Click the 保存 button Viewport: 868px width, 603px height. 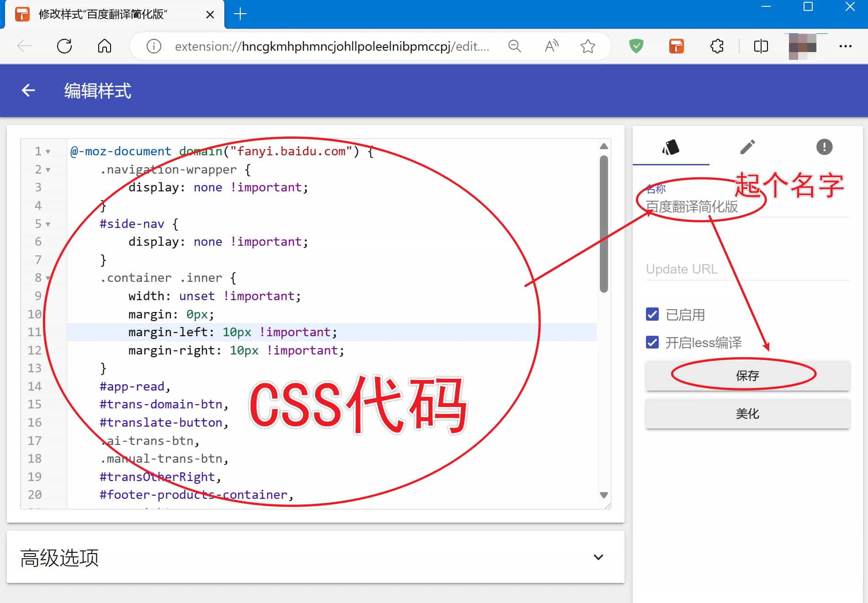pyautogui.click(x=747, y=376)
